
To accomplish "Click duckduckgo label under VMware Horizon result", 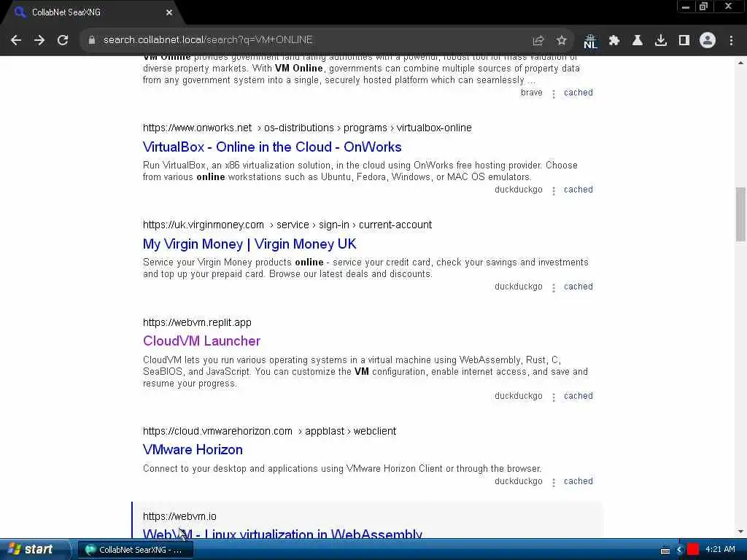I will [x=519, y=481].
